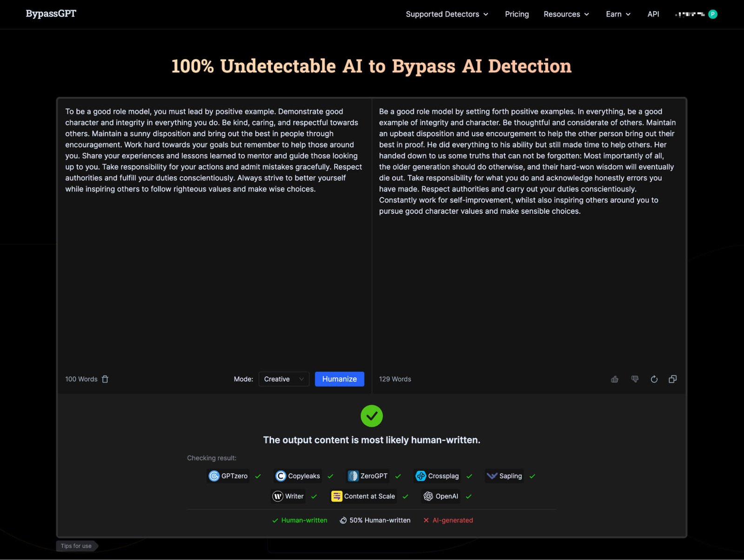This screenshot has height=560, width=744.
Task: Clear input text using the trash icon
Action: (105, 379)
